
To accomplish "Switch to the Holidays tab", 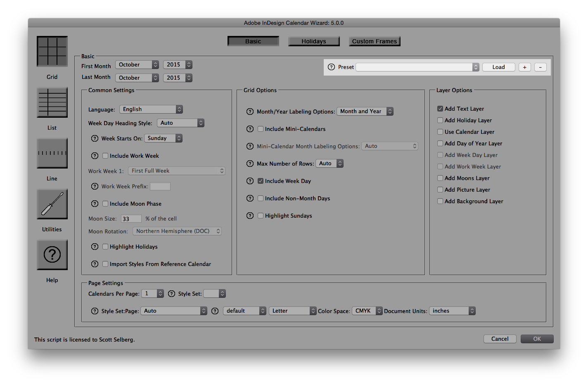I will tap(314, 41).
